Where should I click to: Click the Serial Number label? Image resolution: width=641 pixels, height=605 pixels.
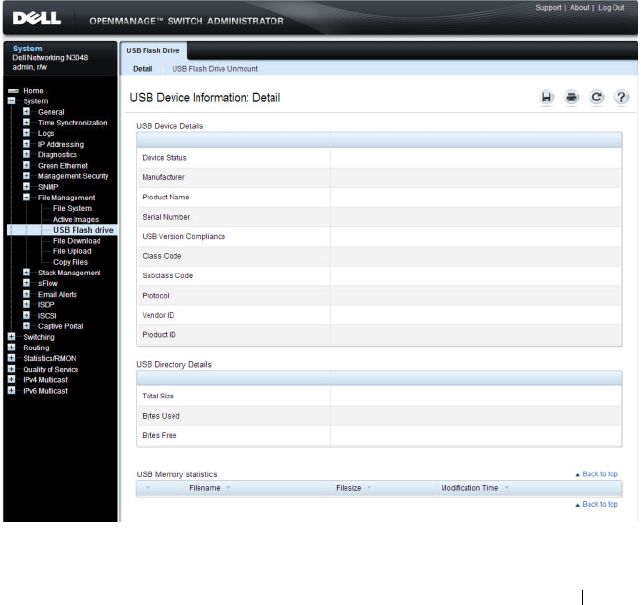(166, 217)
